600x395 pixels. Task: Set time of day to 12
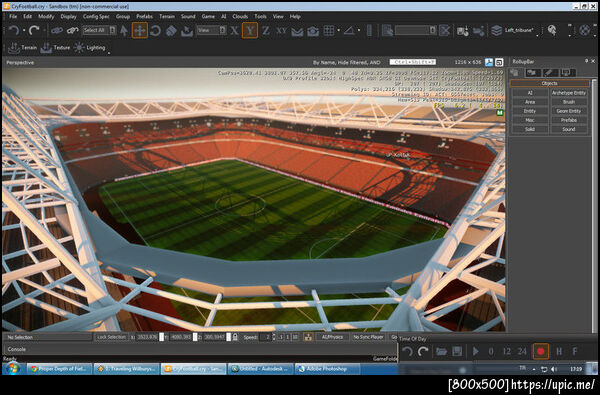[x=507, y=351]
